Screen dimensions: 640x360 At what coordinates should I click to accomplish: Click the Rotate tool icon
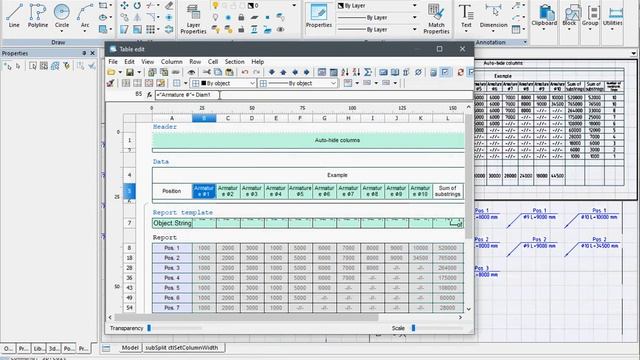pos(138,5)
